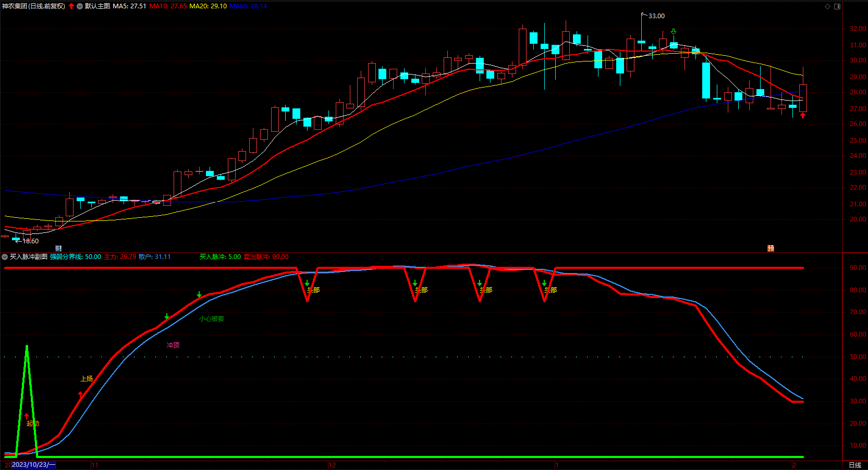Click the 上扬 red arrow signal
Screen dimensions: 868x470
(80, 395)
